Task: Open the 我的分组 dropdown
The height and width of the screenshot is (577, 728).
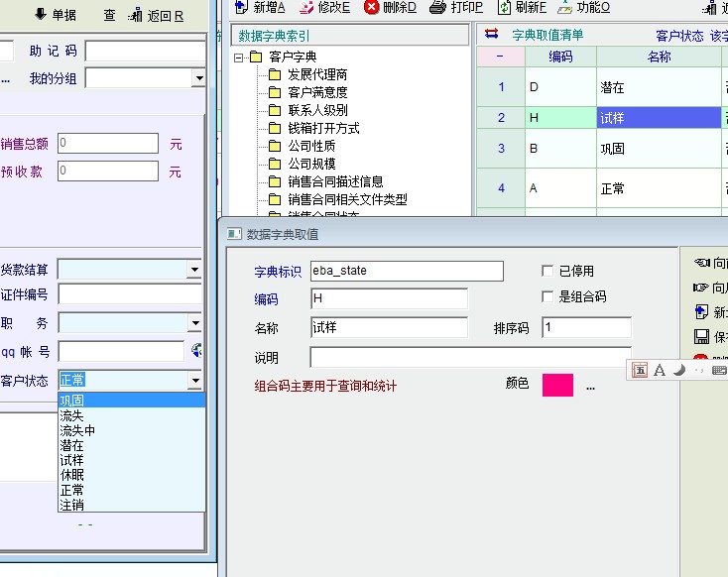Action: pyautogui.click(x=197, y=78)
